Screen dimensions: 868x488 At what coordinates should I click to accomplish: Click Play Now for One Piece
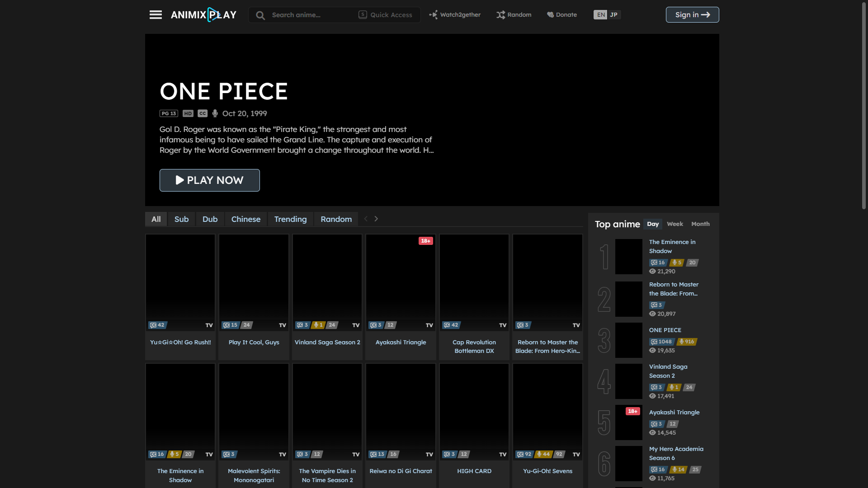(209, 180)
